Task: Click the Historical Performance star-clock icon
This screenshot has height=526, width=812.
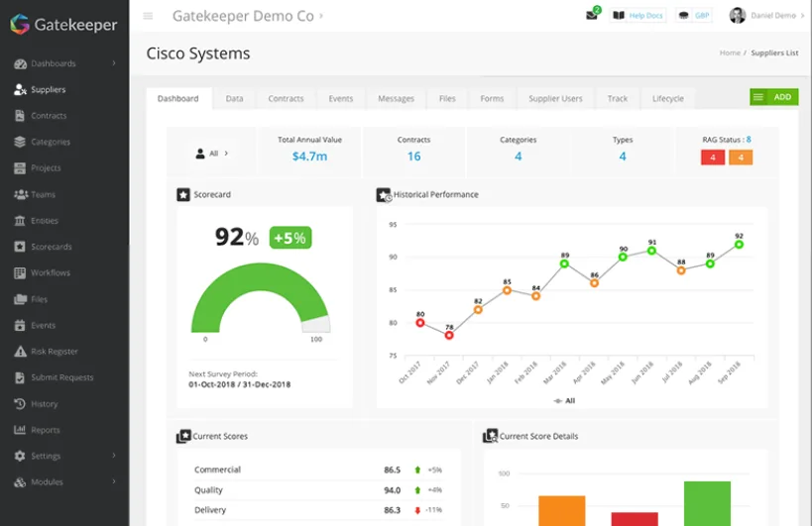Action: tap(384, 195)
